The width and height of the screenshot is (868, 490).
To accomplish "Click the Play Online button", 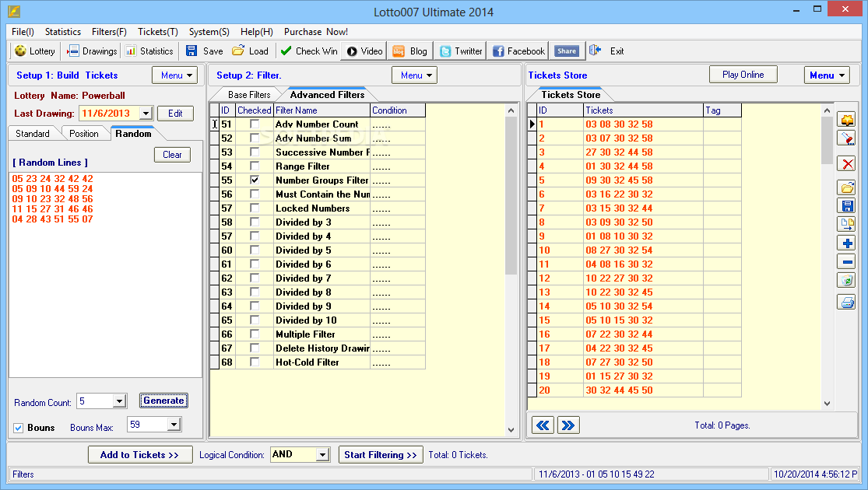I will 743,74.
